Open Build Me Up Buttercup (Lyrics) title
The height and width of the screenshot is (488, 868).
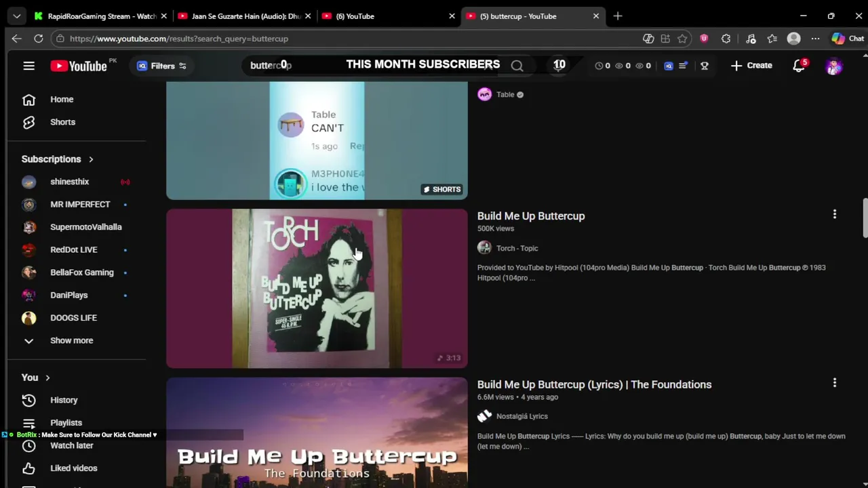click(594, 384)
